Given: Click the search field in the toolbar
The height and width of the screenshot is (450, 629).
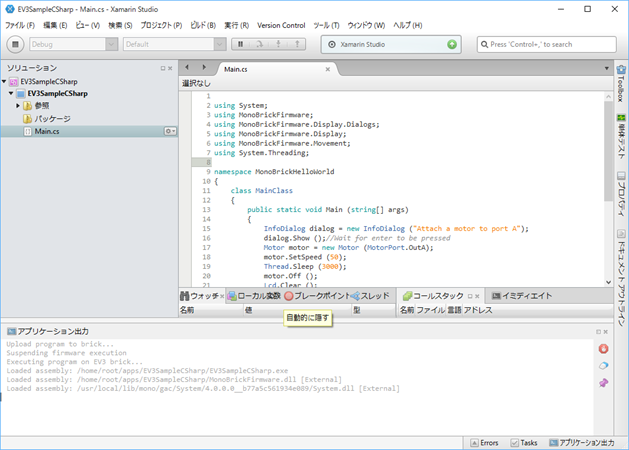Looking at the screenshot, I should coord(545,45).
